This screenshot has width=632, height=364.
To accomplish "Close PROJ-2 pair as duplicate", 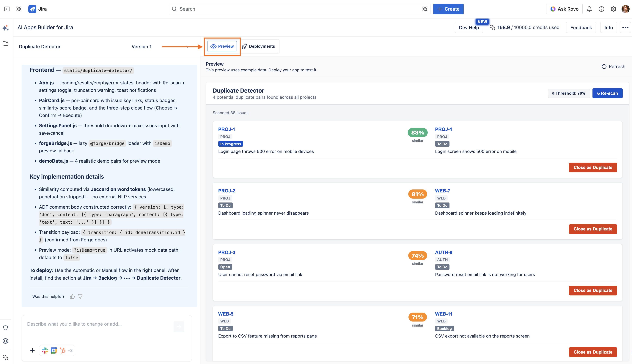I will point(593,229).
